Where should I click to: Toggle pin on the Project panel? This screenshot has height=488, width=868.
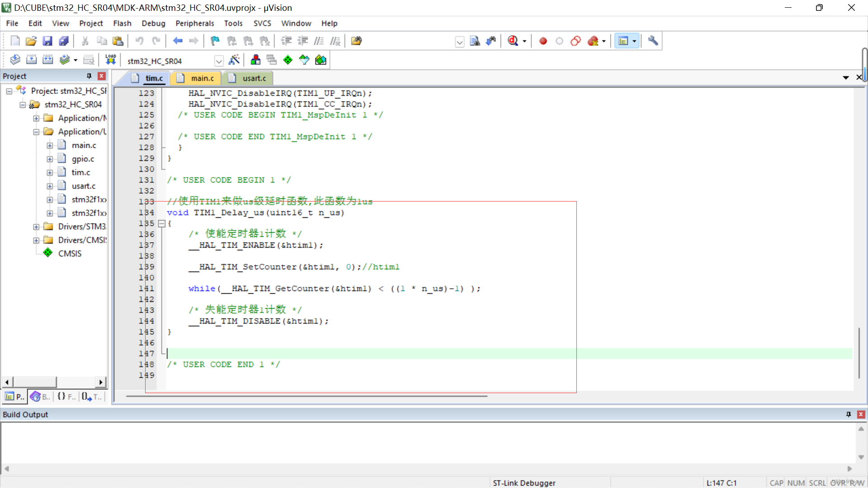[89, 76]
